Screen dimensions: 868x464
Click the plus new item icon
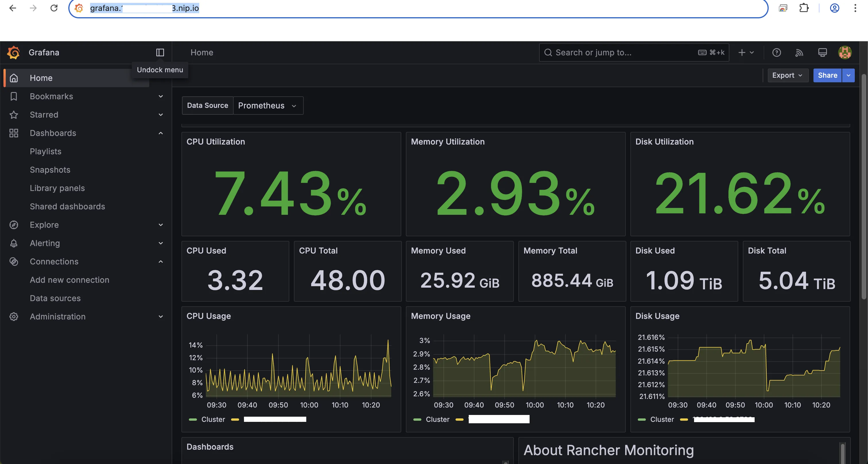coord(742,52)
